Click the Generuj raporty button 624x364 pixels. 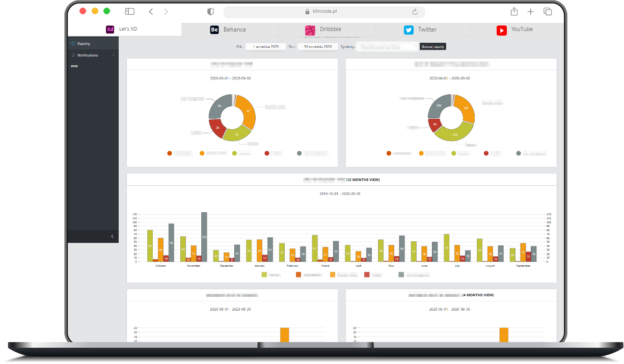click(x=433, y=46)
